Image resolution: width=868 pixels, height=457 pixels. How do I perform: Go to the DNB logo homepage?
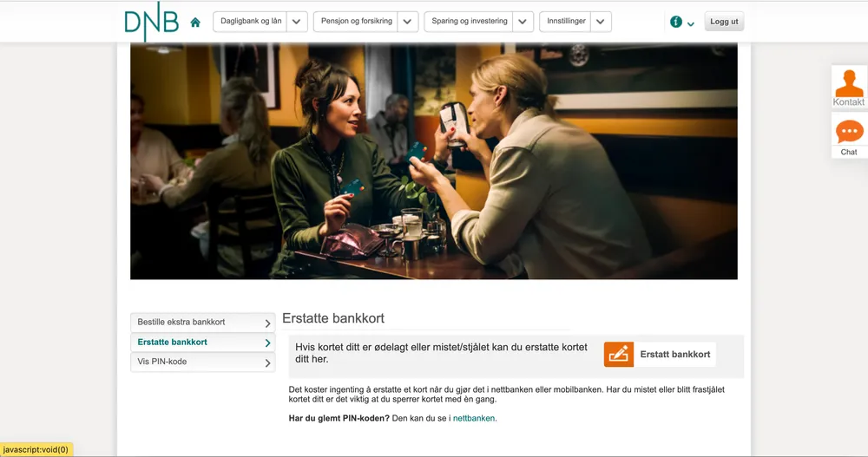click(x=151, y=23)
